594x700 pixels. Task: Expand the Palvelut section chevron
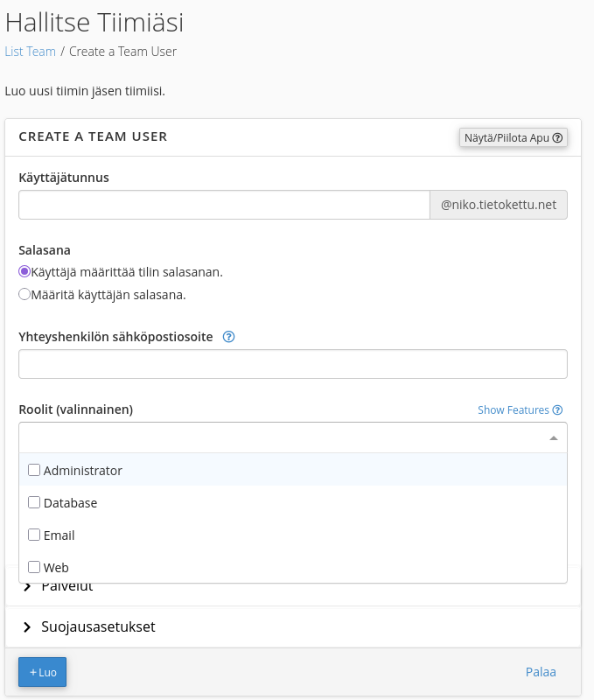pos(27,586)
